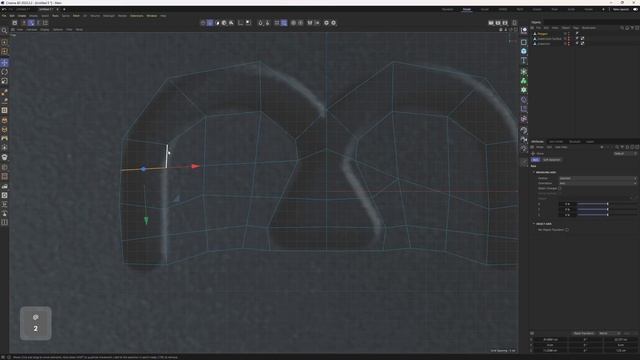Click the highlighted Axis button
640x360 pixels.
[x=536, y=160]
